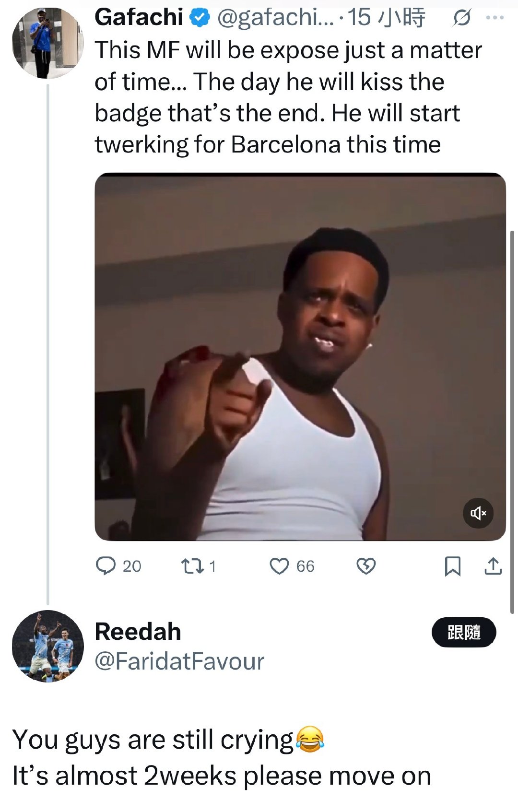Play the embedded video of pointing man
The image size is (518, 812).
click(x=300, y=357)
